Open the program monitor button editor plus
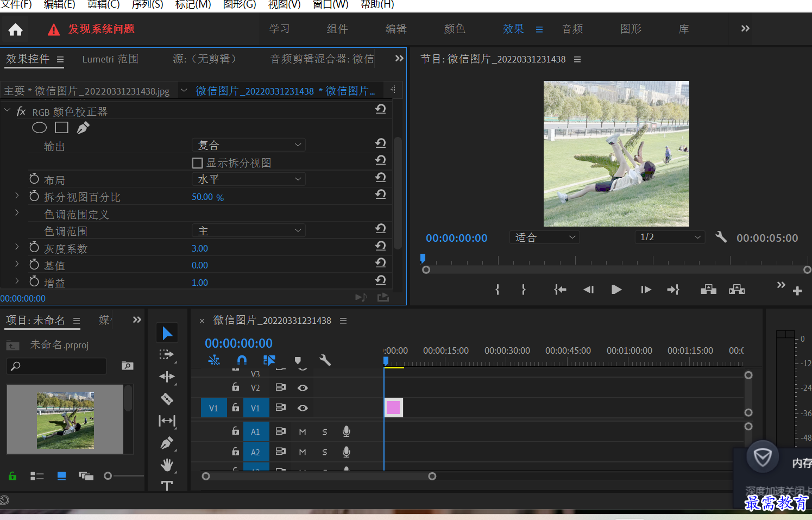 [797, 291]
